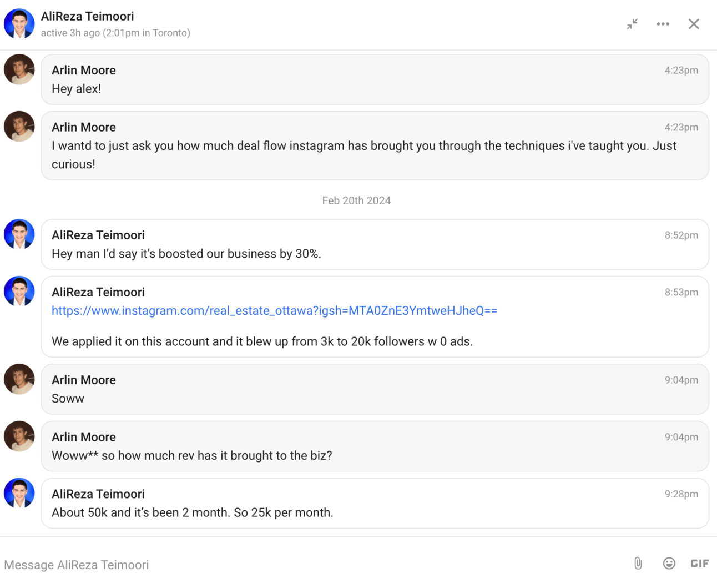This screenshot has height=588, width=717.
Task: Open the real_estate_ottawa Instagram link
Action: click(274, 311)
